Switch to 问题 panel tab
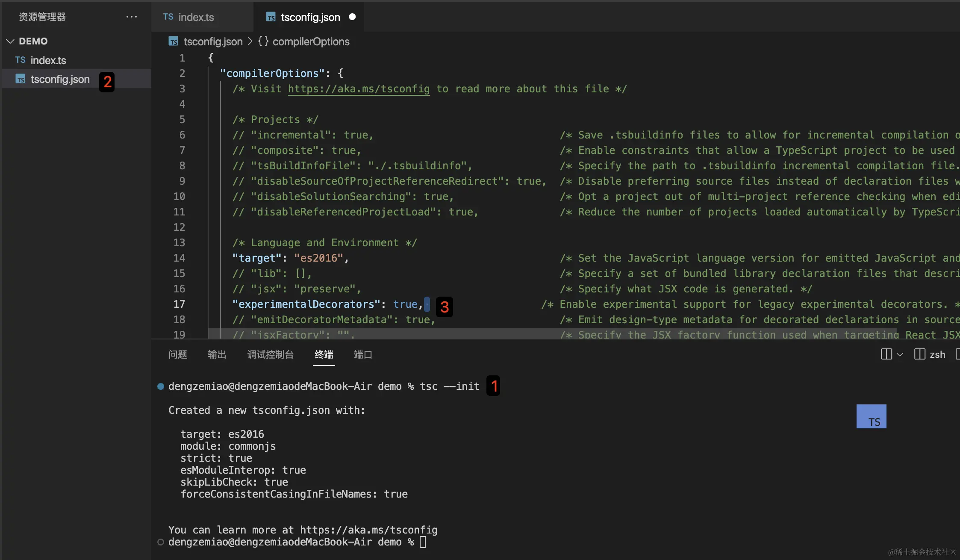 pos(177,354)
